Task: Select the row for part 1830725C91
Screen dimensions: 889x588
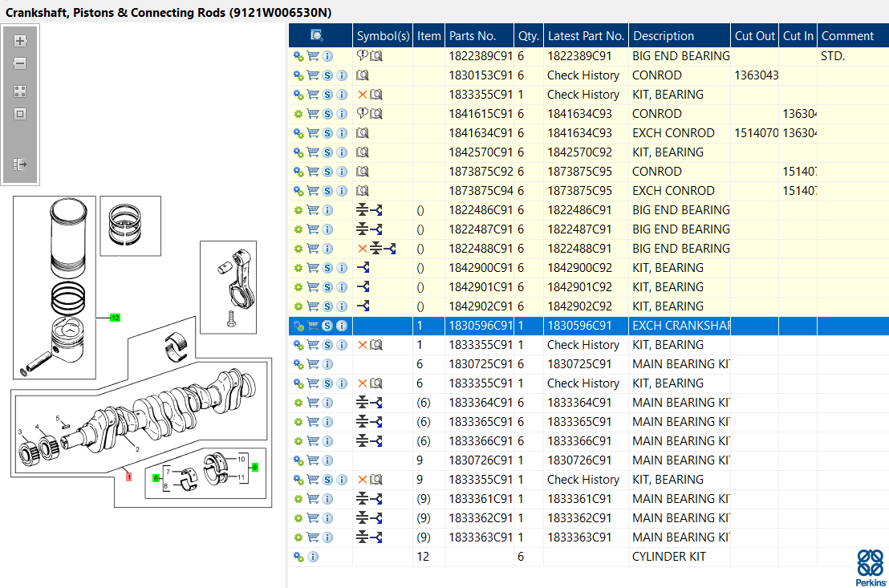Action: click(480, 364)
